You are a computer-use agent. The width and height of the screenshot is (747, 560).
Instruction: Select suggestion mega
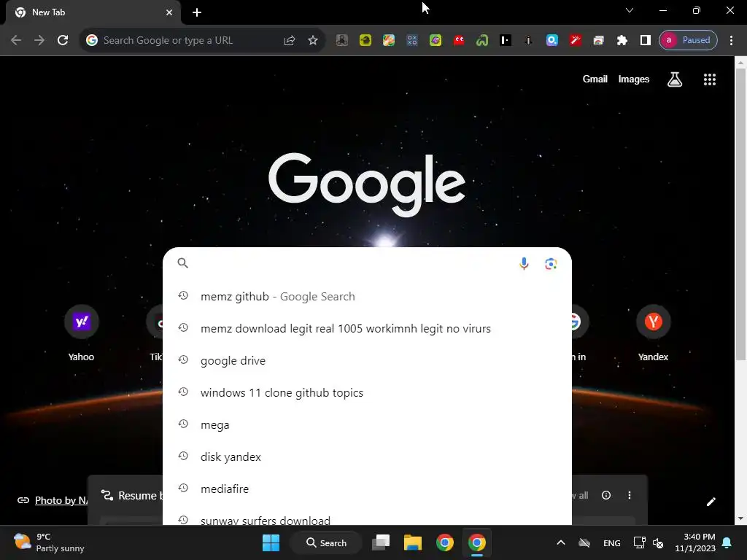[367, 425]
